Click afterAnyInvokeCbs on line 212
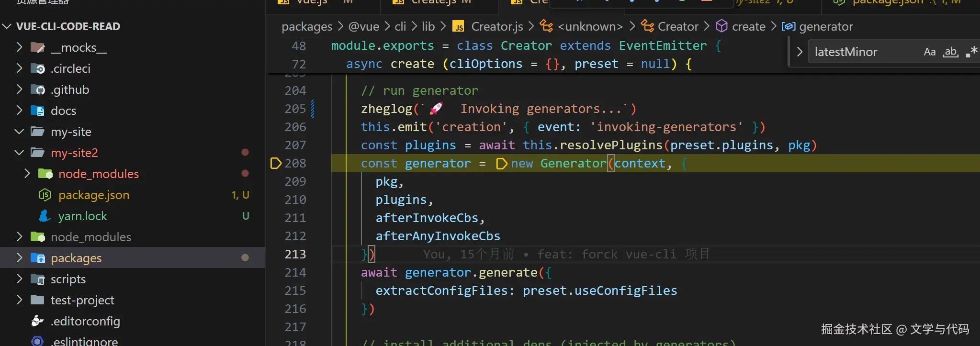The image size is (980, 346). click(x=438, y=236)
